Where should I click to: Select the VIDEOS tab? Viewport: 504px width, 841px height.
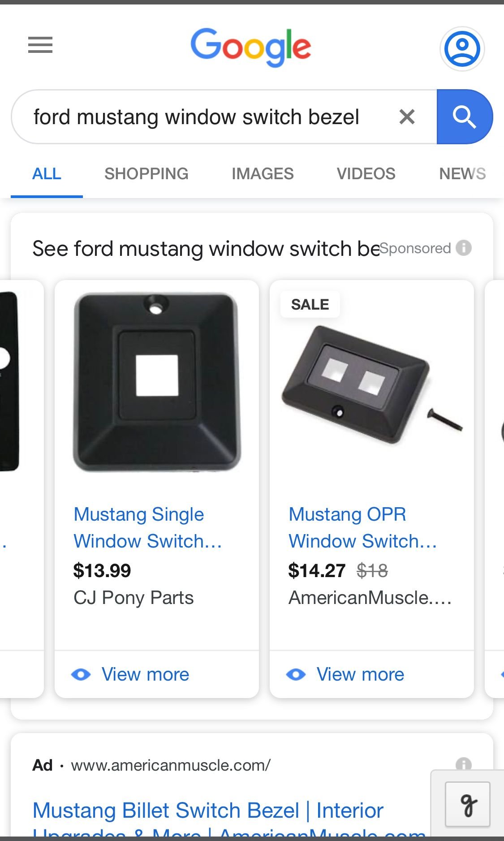pos(366,173)
